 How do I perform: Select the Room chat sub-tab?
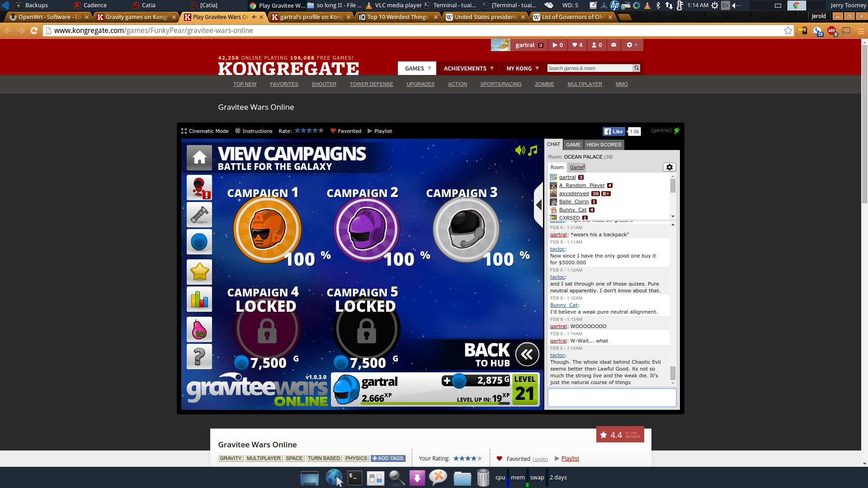[557, 167]
